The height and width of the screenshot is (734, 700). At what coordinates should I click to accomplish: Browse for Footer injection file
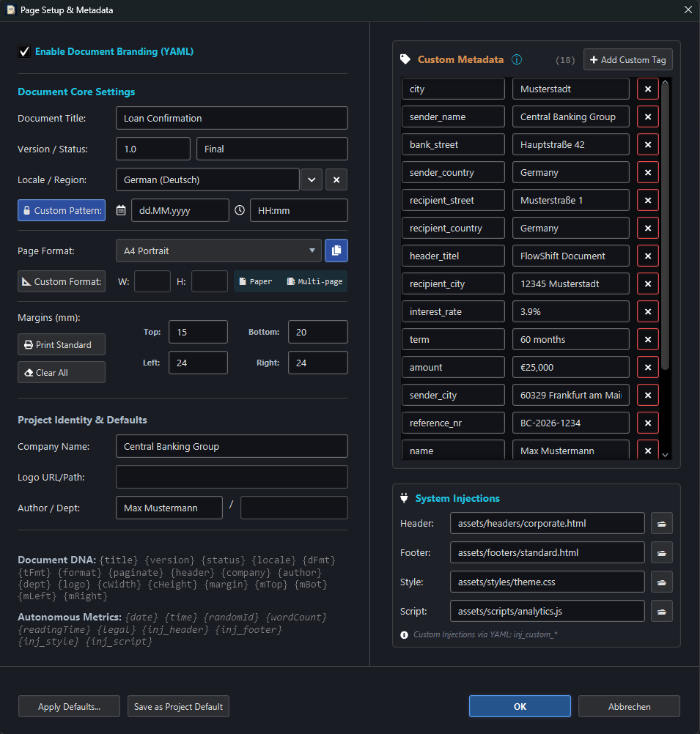click(662, 553)
